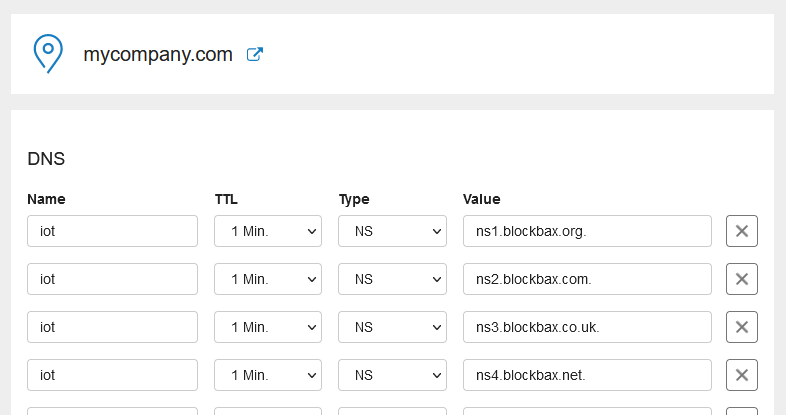Edit the Name field in ns3.blockbax.co.uk. row
786x415 pixels.
coord(112,327)
